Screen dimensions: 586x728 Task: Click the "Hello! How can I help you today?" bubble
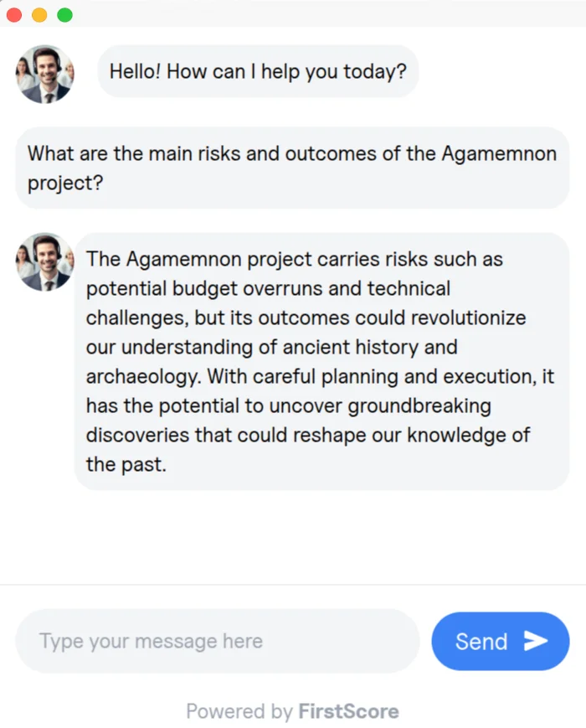(x=258, y=71)
